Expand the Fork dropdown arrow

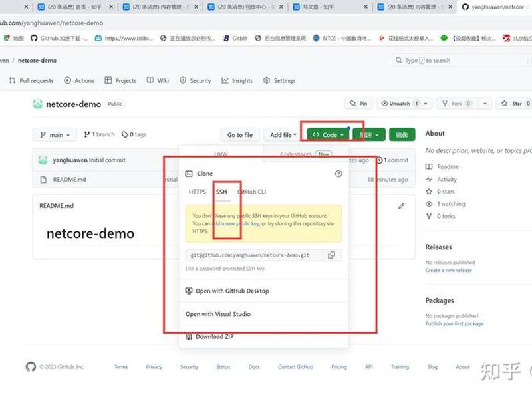485,104
